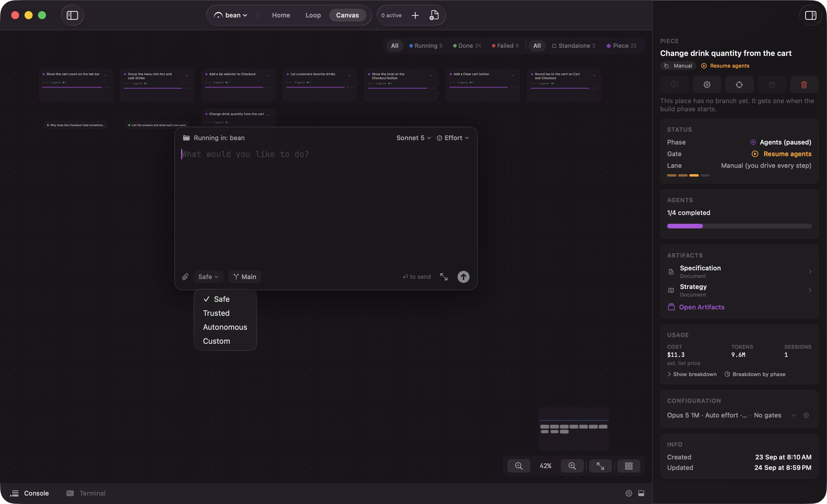This screenshot has width=827, height=504.
Task: Filter tasks by Done status
Action: click(x=467, y=46)
